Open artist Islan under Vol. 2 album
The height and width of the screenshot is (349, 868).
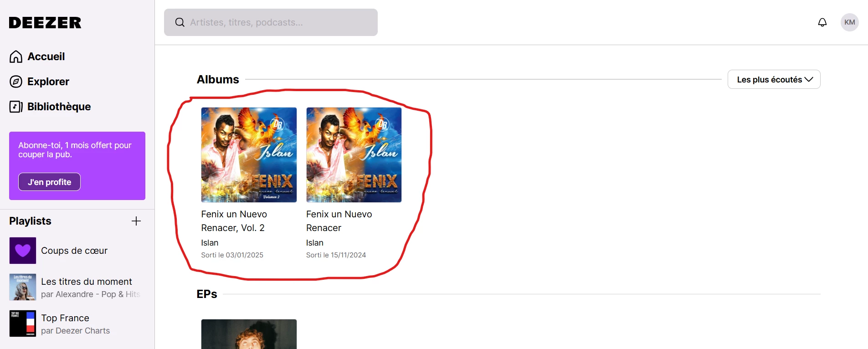coord(210,243)
